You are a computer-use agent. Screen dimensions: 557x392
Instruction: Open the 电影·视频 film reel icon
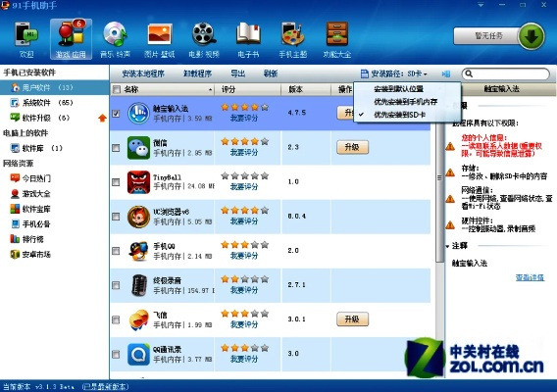[204, 38]
